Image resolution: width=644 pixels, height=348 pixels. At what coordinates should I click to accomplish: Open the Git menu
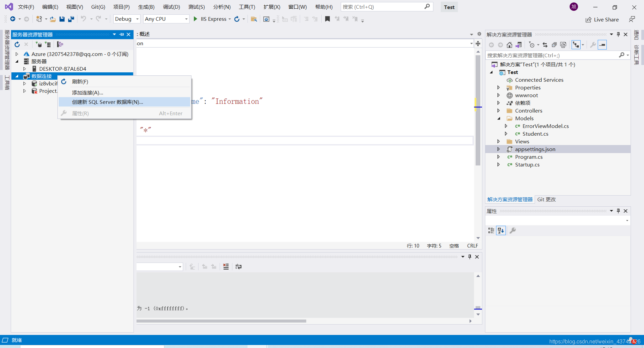coord(98,7)
